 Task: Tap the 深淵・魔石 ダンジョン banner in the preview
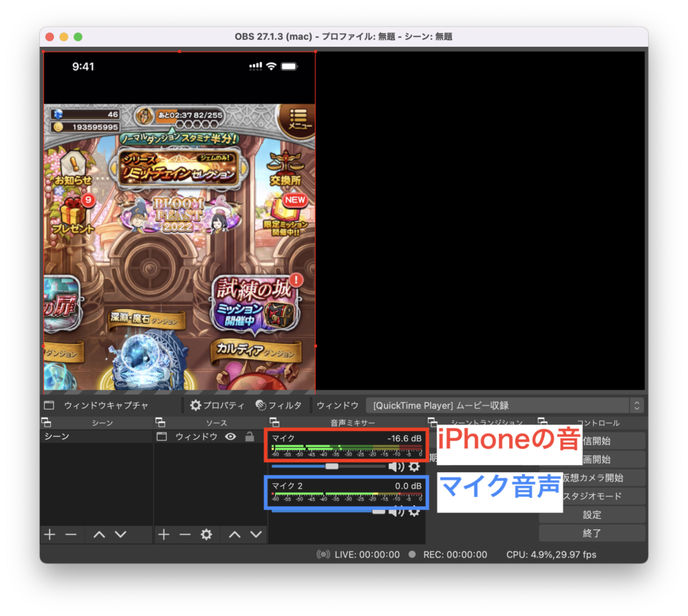point(147,319)
